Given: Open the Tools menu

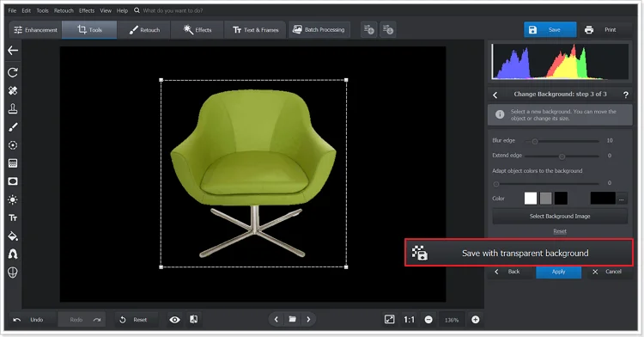Looking at the screenshot, I should tap(42, 10).
